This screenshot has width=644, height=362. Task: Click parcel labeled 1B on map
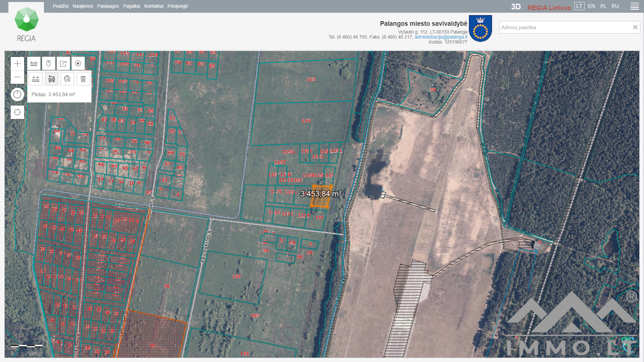point(300,257)
